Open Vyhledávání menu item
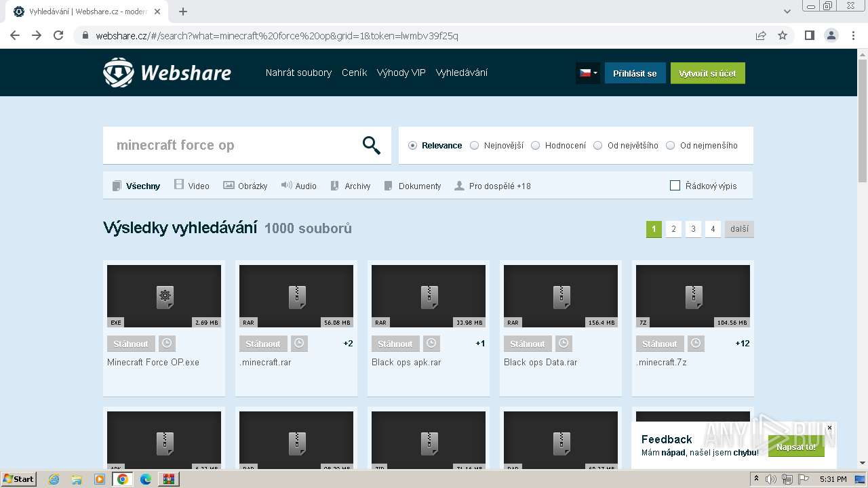 [462, 73]
